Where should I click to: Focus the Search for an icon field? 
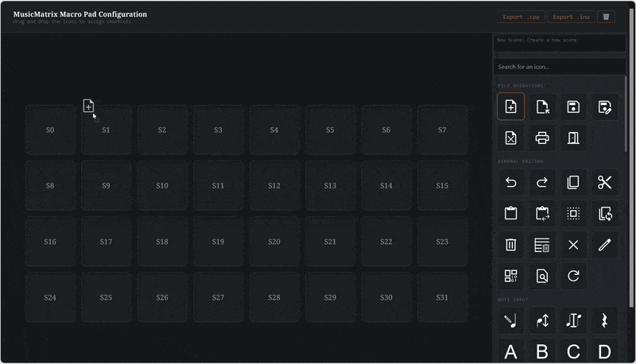(560, 67)
